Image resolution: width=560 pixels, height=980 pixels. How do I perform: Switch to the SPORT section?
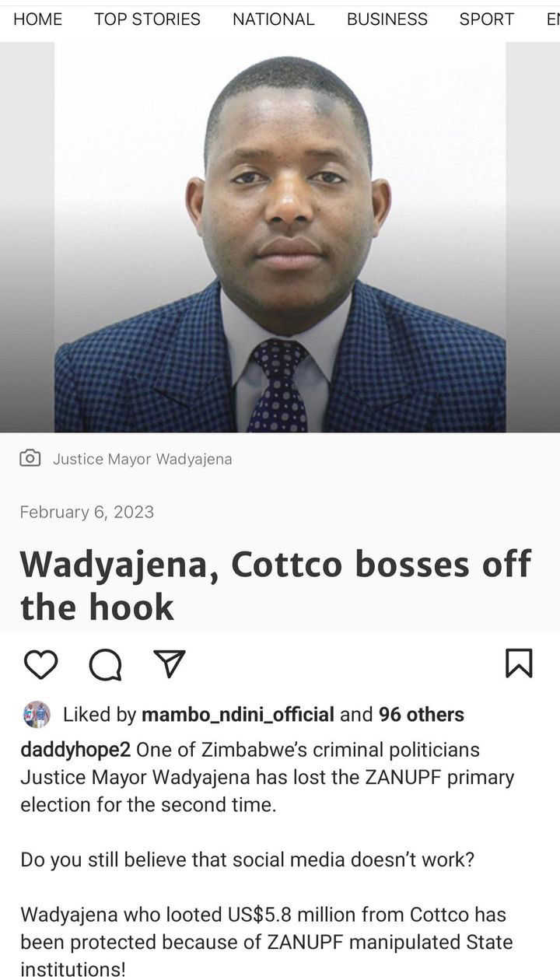[487, 19]
